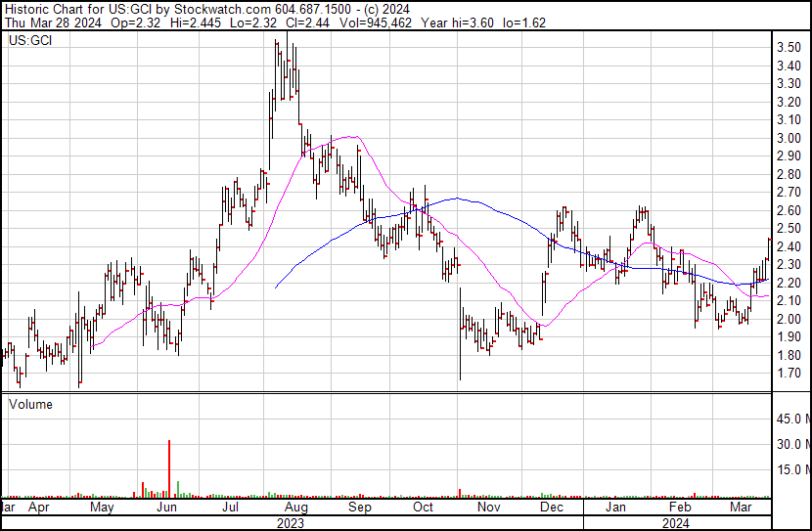Screen dimensions: 812x531
Task: Click the 2023 year label
Action: pyautogui.click(x=290, y=522)
